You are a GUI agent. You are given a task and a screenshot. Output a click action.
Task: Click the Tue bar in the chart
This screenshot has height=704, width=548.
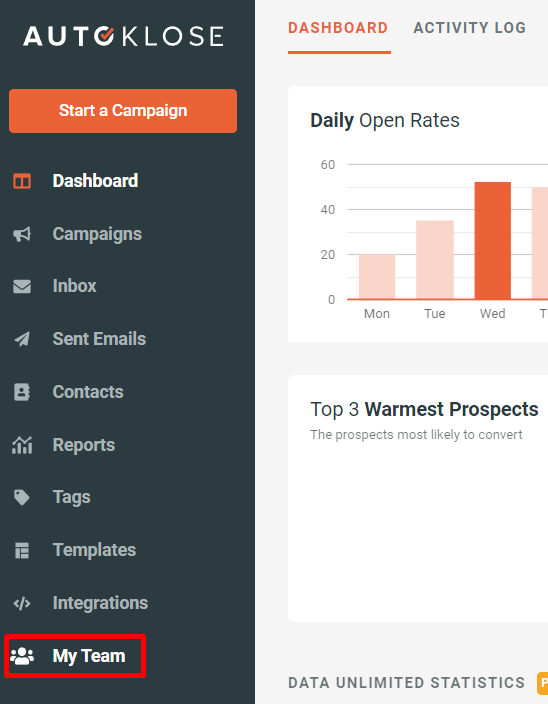[x=435, y=260]
